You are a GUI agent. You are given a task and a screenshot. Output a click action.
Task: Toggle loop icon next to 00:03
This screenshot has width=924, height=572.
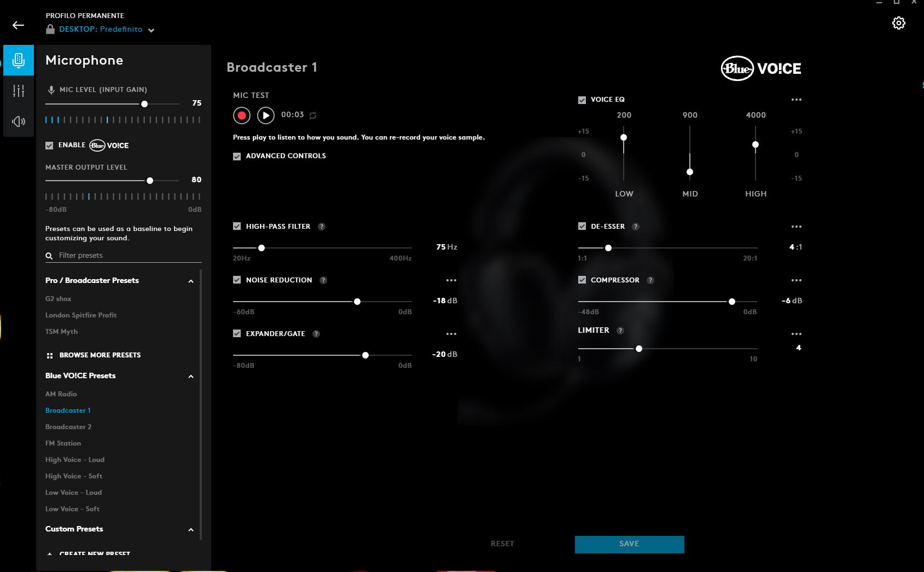(313, 115)
